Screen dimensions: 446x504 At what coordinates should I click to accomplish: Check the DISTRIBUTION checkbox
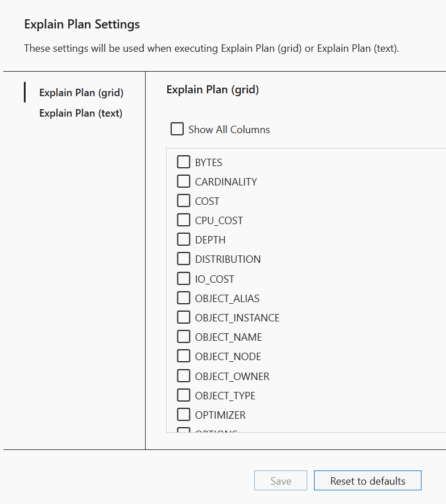[x=184, y=258]
